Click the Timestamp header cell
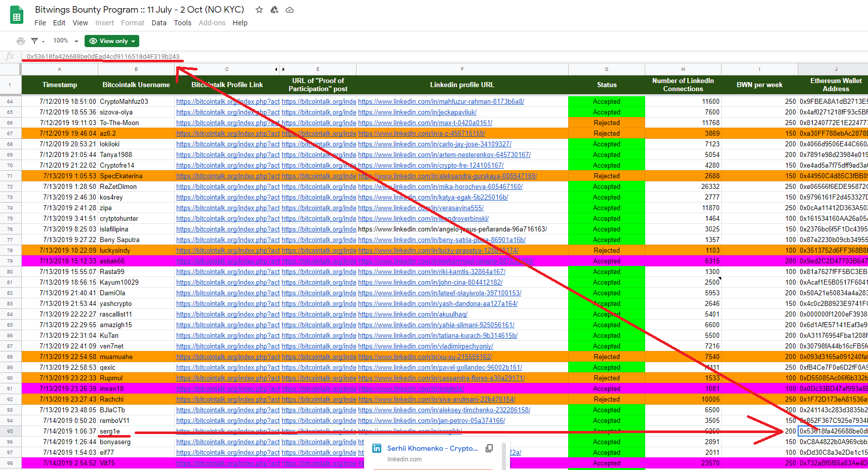This screenshot has height=470, width=868. click(x=60, y=85)
